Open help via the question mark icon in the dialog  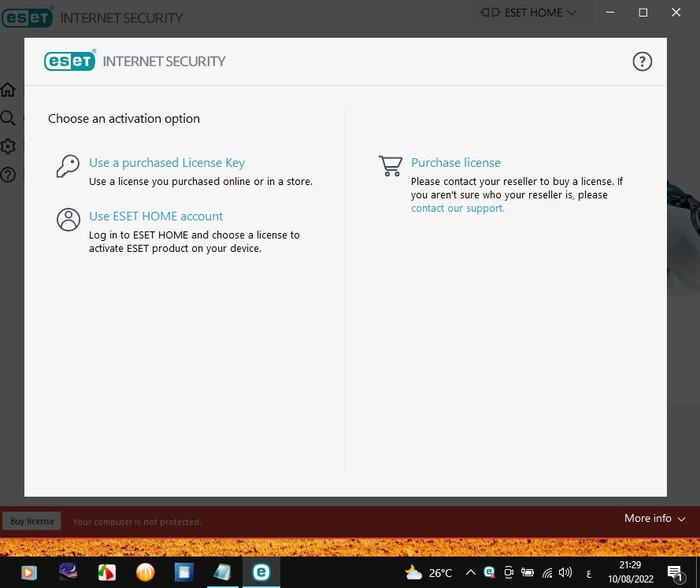[x=642, y=61]
